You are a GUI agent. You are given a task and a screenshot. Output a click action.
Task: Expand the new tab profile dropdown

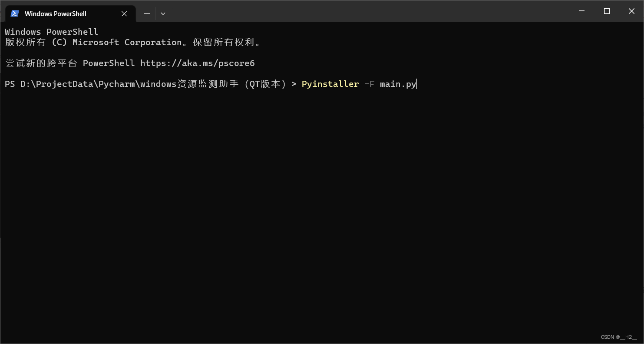tap(163, 13)
